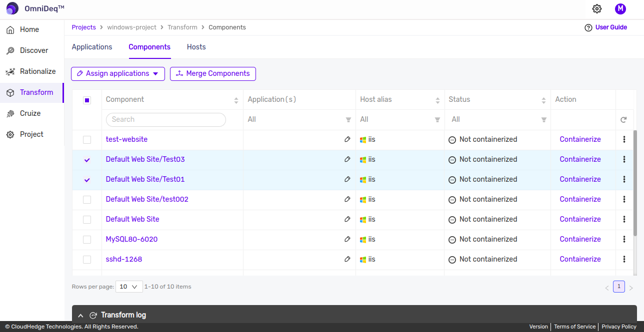The height and width of the screenshot is (332, 644).
Task: Click the Merge Components button
Action: point(213,74)
